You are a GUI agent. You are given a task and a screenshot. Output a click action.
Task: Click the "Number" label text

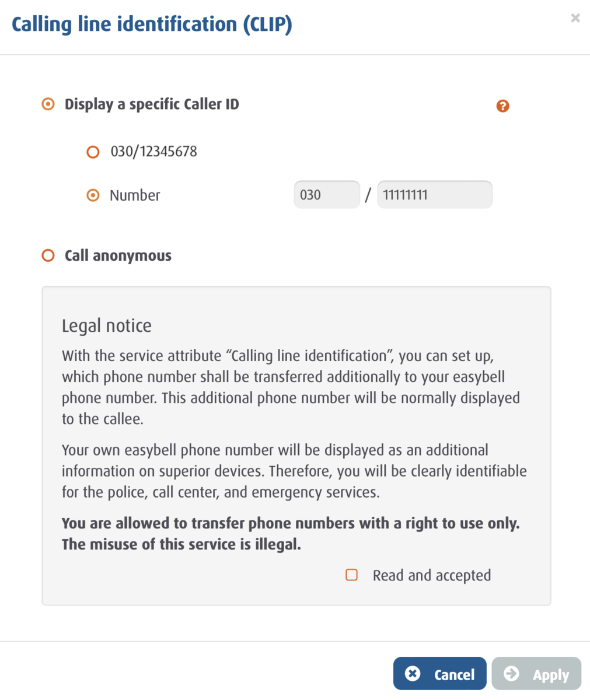[x=135, y=195]
